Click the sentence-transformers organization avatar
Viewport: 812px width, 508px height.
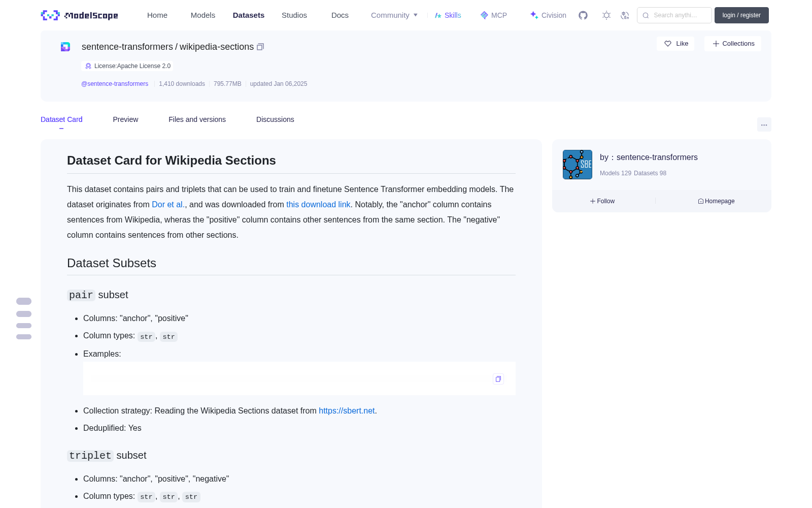[x=578, y=165]
